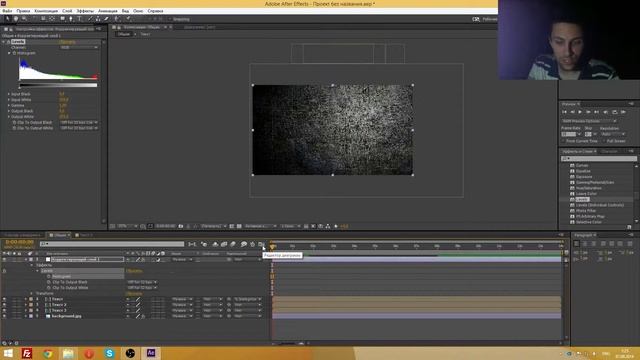Viewport: 640px width, 360px height.
Task: Toggle From Current Time checkbox
Action: 563,141
